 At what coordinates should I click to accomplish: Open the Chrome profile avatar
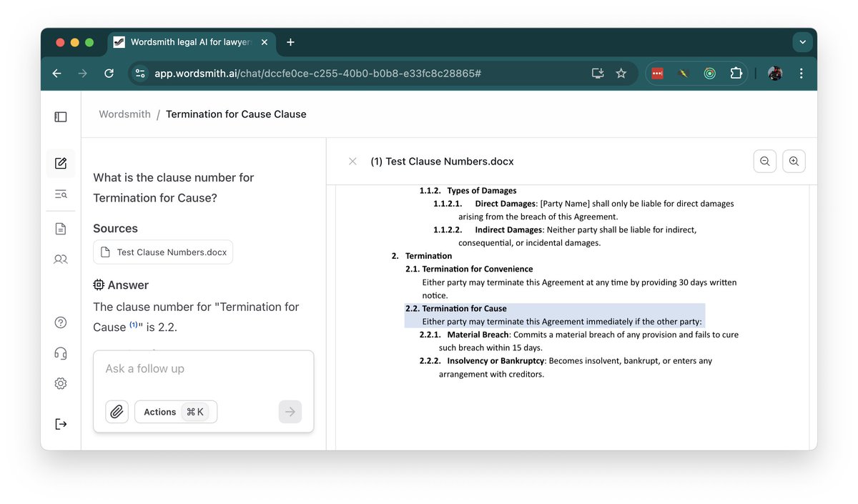(x=775, y=73)
